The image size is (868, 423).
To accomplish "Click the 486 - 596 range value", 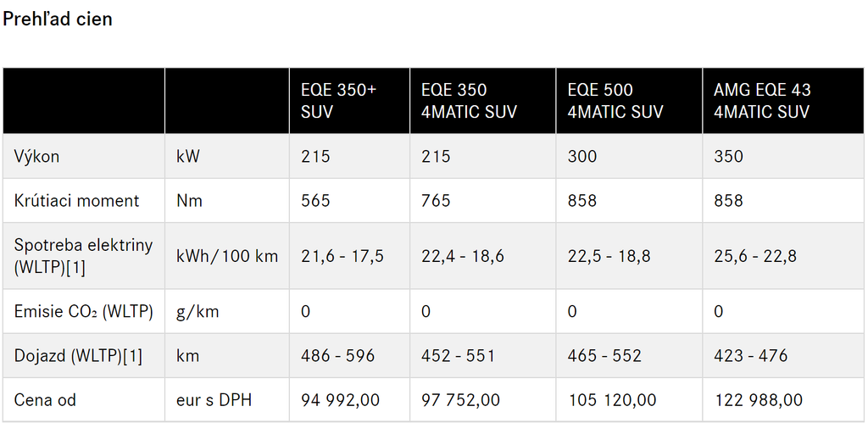I will pyautogui.click(x=337, y=356).
